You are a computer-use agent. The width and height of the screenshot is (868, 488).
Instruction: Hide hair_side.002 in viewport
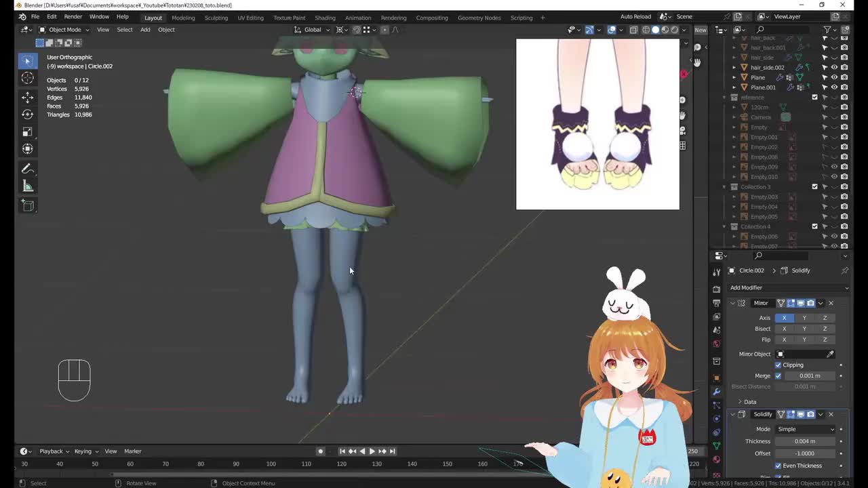834,67
